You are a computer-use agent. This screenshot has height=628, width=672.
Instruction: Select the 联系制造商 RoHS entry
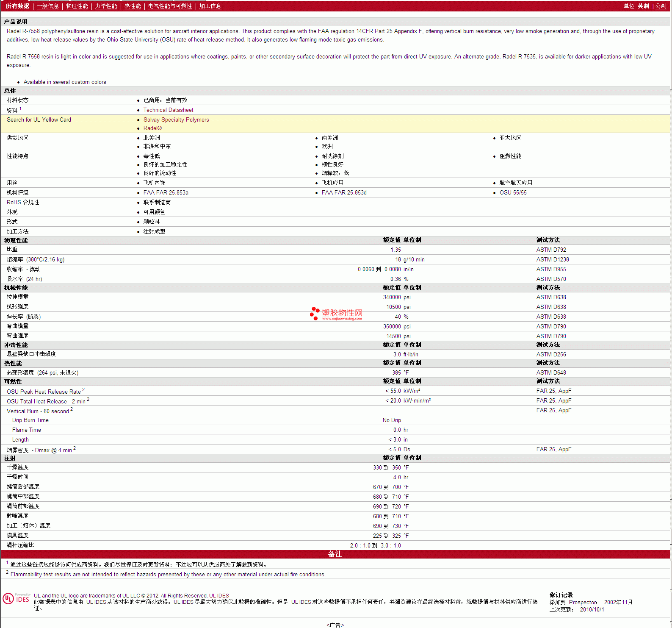point(157,202)
